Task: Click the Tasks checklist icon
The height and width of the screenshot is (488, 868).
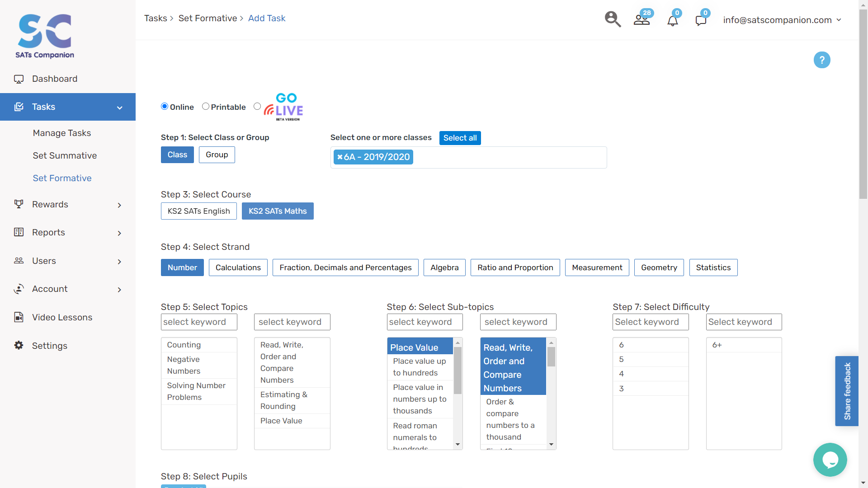Action: click(x=19, y=107)
